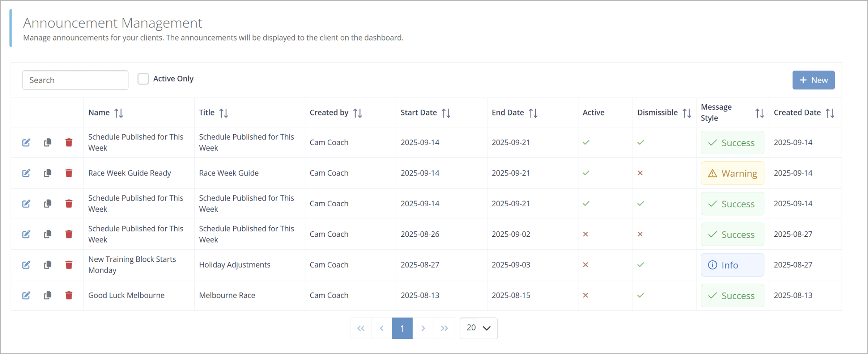Screen dimensions: 868x354
Task: Open the rows-per-page dropdown showing 20
Action: (x=478, y=328)
